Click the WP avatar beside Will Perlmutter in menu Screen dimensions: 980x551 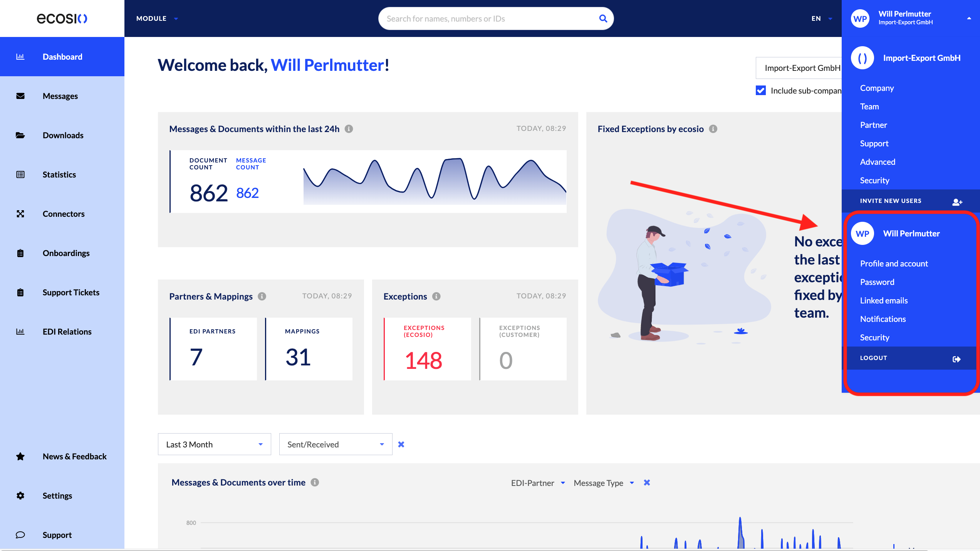[863, 233]
